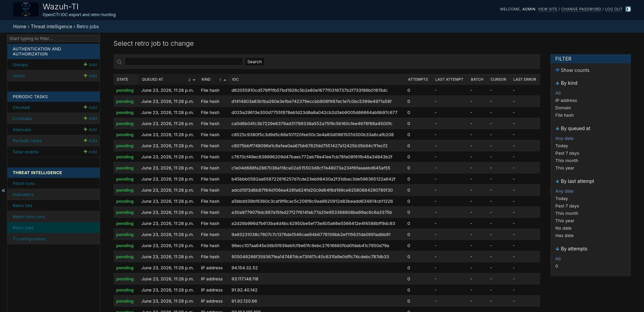Filter attempts by value 0
Image resolution: width=644 pixels, height=312 pixels.
point(557,266)
